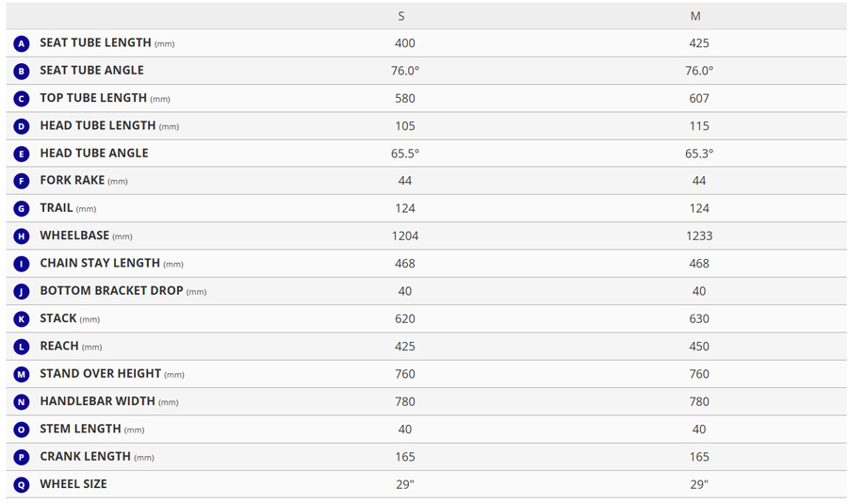848x504 pixels.
Task: Click the letter Q wheel size icon
Action: (x=22, y=484)
